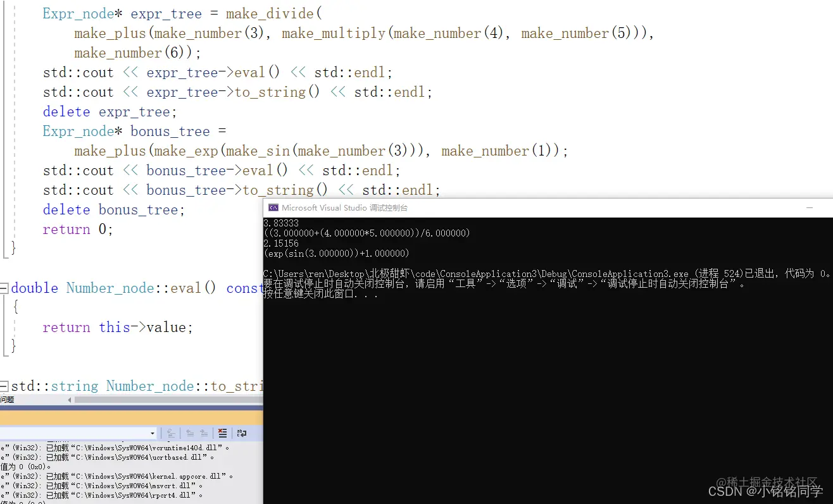
Task: Click 'std::string Number_node::to_stri' signature
Action: click(137, 386)
